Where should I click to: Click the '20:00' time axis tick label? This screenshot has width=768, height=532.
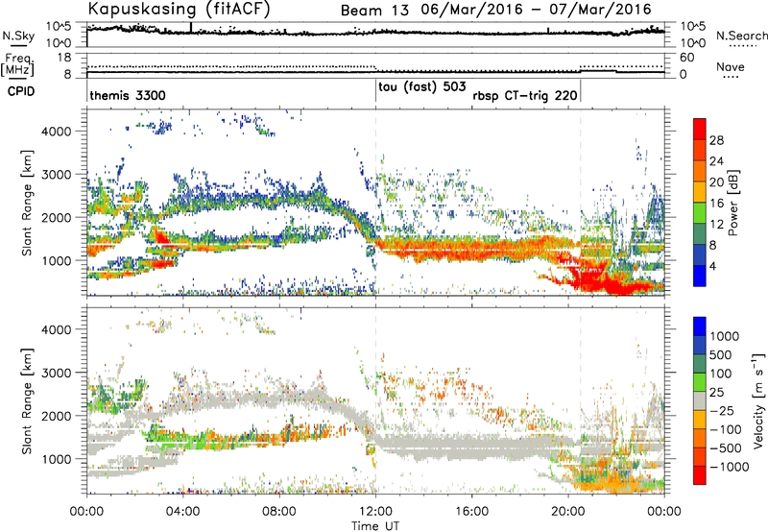(568, 512)
